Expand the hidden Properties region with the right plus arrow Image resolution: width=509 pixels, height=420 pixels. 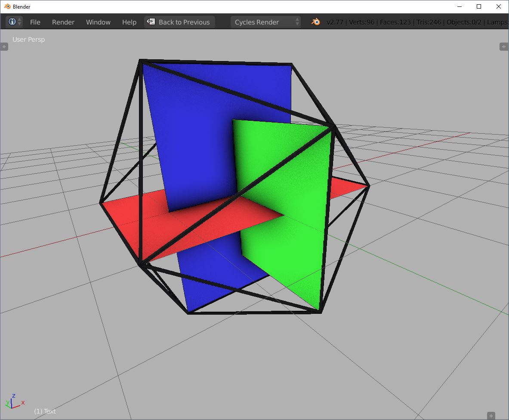[504, 46]
